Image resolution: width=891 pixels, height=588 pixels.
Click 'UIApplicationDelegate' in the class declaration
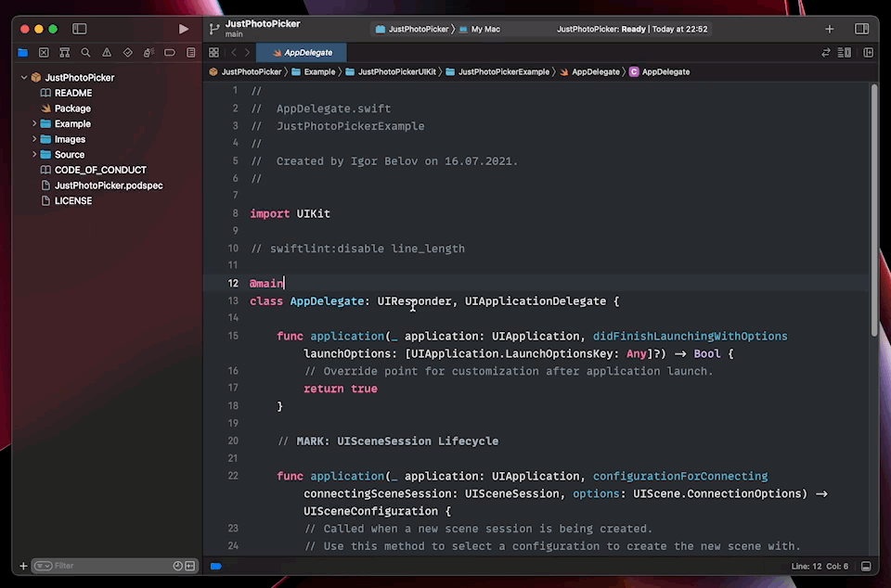(x=536, y=300)
